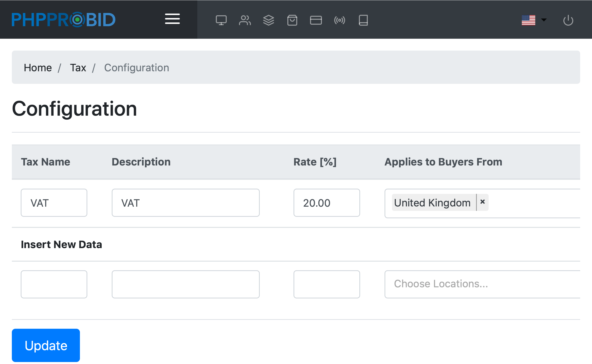Focus the 20.00 rate field

(x=326, y=203)
